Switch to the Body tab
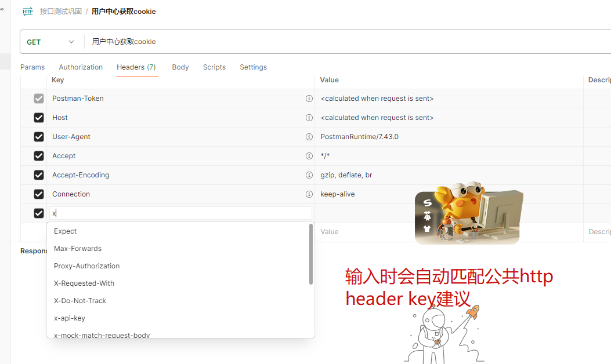611x364 pixels. pyautogui.click(x=180, y=67)
